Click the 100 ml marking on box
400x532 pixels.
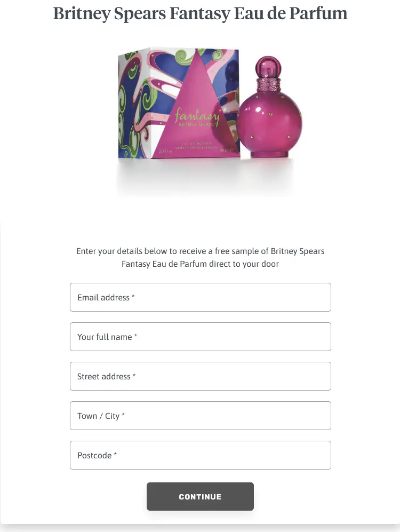click(x=226, y=150)
